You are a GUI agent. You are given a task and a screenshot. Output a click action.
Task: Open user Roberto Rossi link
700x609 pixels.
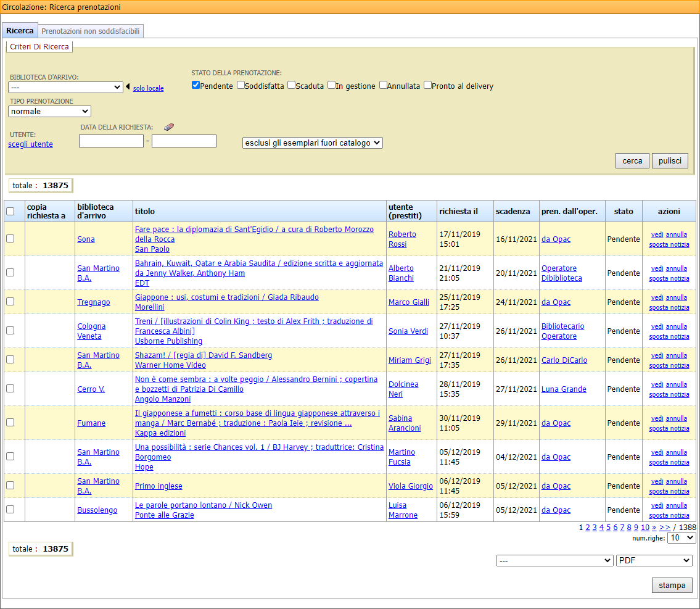click(402, 239)
